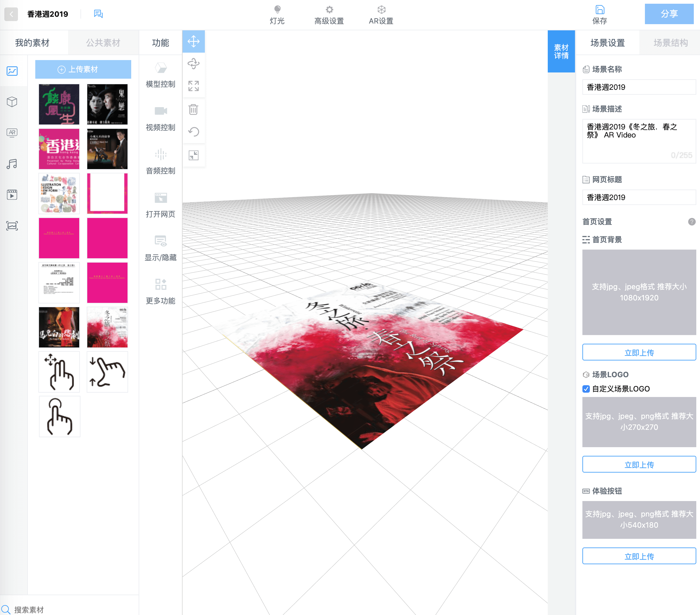The image size is (700, 615).
Task: Open AR设置 settings
Action: coord(381,15)
